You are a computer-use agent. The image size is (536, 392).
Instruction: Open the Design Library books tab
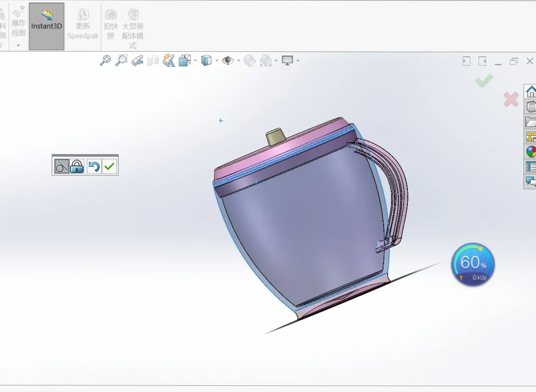tap(531, 106)
